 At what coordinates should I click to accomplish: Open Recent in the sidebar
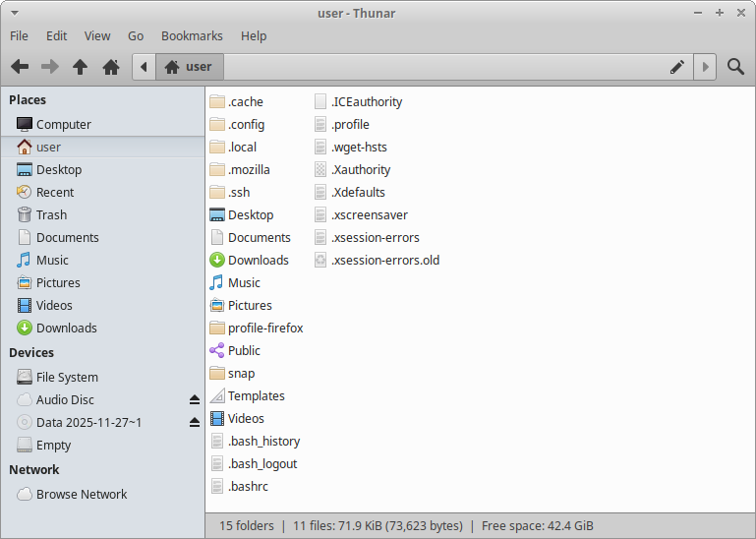(102, 192)
